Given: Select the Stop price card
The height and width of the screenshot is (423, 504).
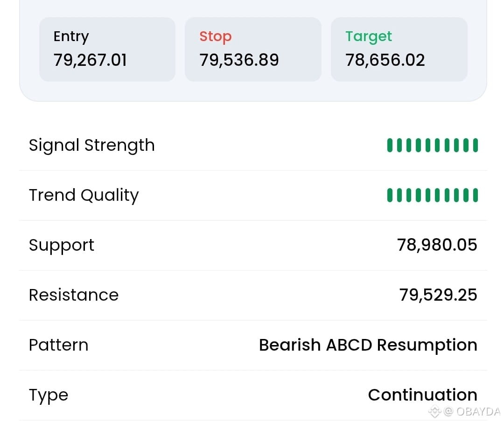Looking at the screenshot, I should point(253,49).
